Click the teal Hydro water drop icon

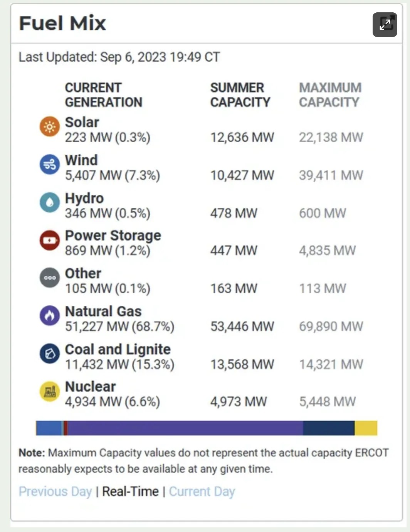point(50,202)
